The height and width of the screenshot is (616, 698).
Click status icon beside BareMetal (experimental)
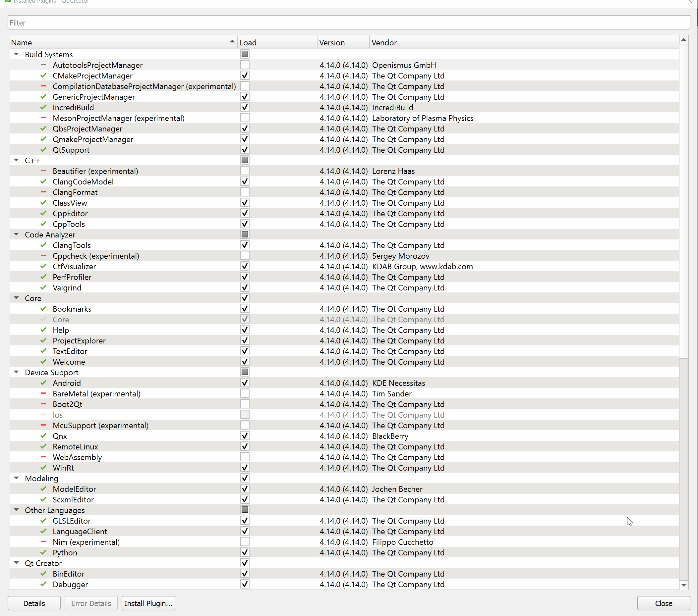[43, 393]
